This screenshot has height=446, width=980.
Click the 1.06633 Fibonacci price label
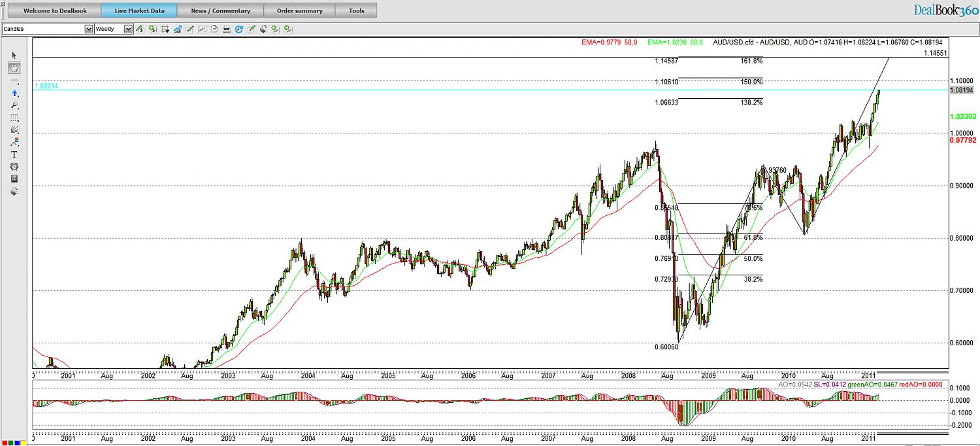click(x=666, y=103)
